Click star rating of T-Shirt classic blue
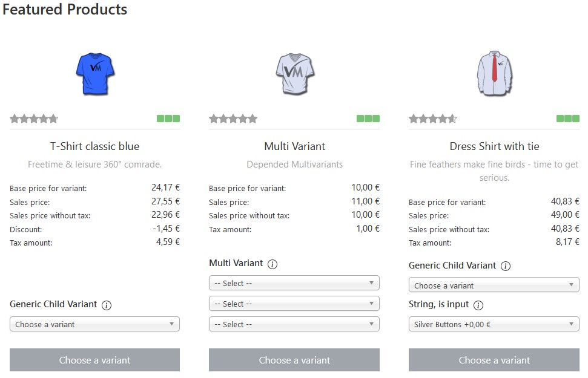Image resolution: width=588 pixels, height=378 pixels. [34, 119]
